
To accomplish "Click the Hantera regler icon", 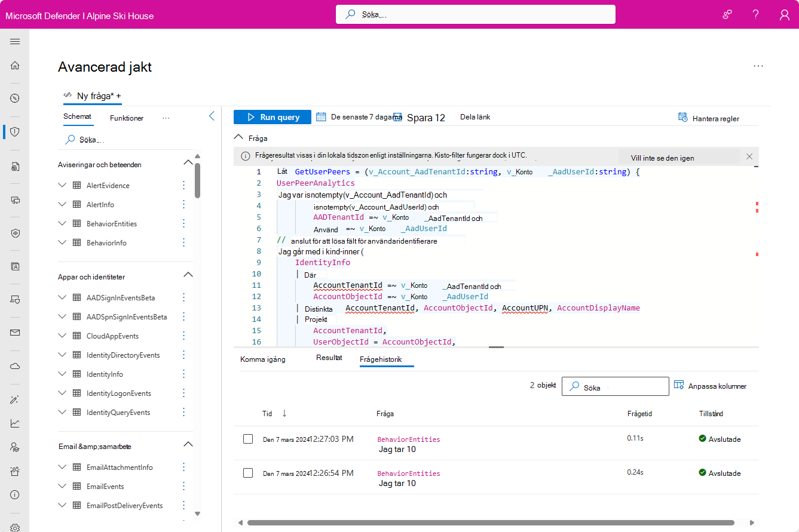I will (x=683, y=117).
